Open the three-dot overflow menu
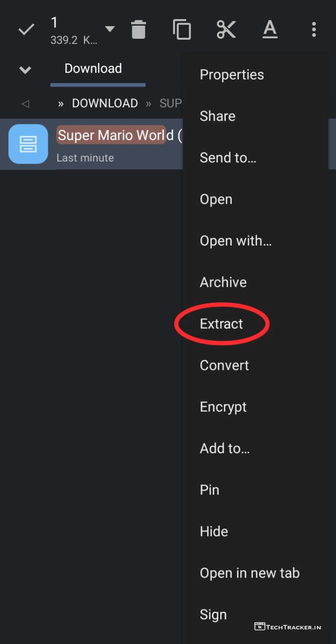 [x=314, y=30]
